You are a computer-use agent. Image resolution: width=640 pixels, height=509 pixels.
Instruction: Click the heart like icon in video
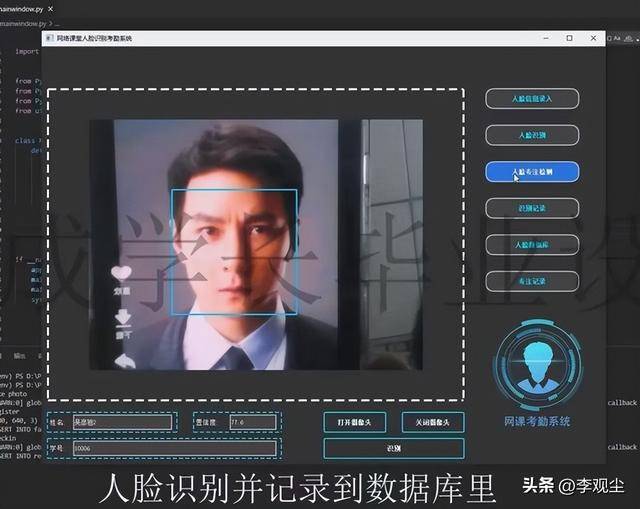click(x=121, y=273)
